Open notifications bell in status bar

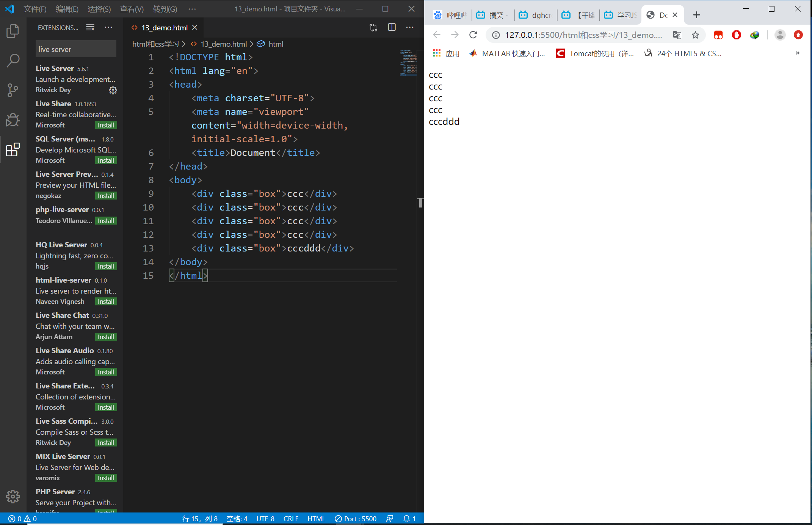[x=407, y=519]
